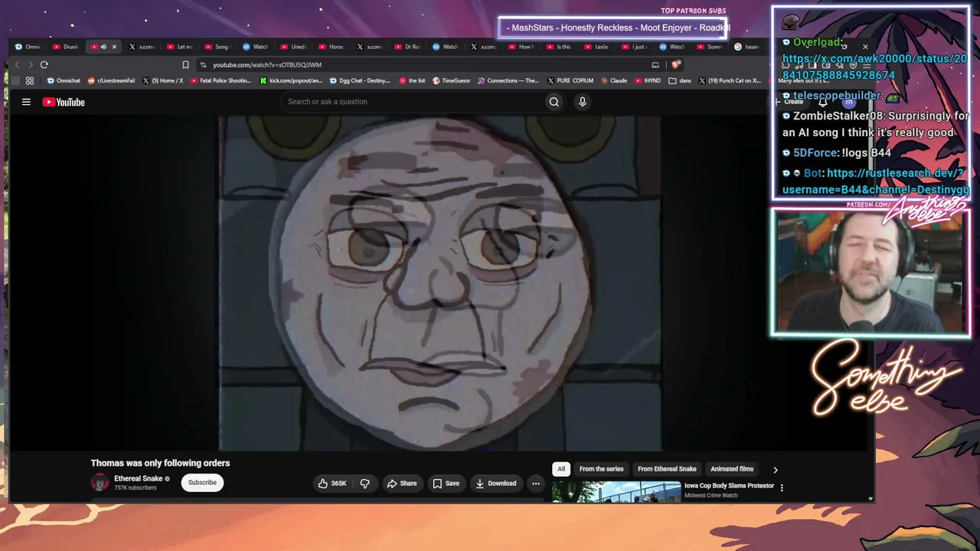Bookmark this page with the bookmark icon
The width and height of the screenshot is (980, 551).
[x=185, y=65]
